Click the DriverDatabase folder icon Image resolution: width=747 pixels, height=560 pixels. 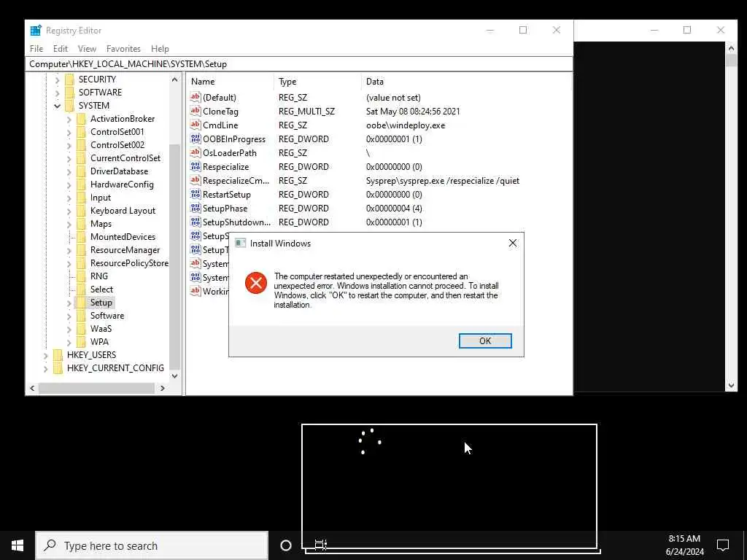coord(82,171)
